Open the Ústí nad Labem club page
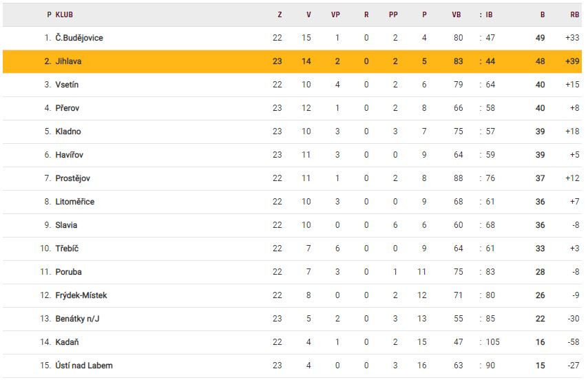Viewport: 588px width, 380px height. (84, 366)
